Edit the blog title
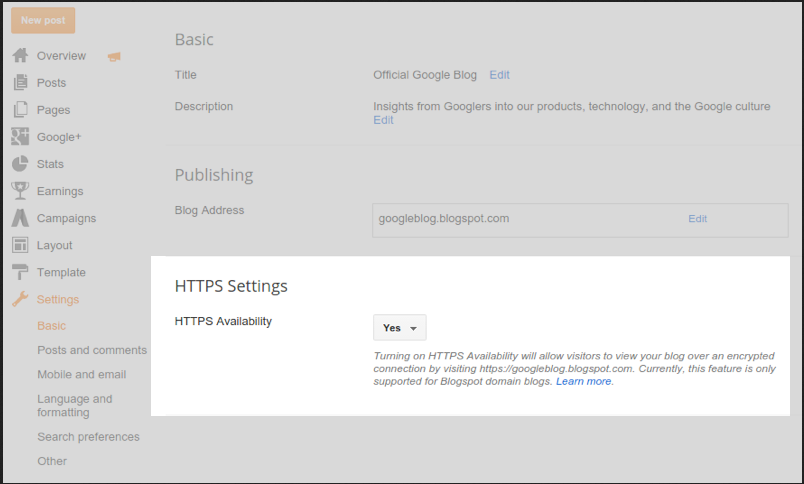Viewport: 804px width, 484px height. [499, 75]
